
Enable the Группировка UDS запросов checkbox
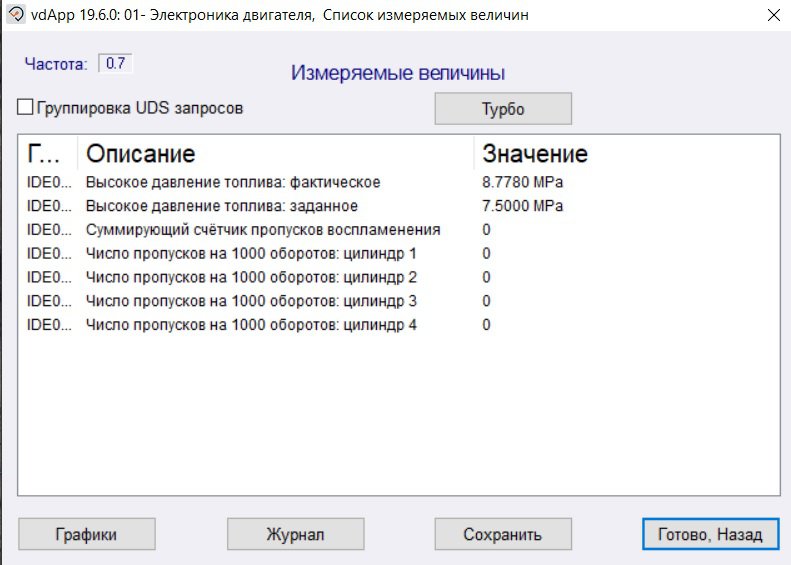(25, 107)
